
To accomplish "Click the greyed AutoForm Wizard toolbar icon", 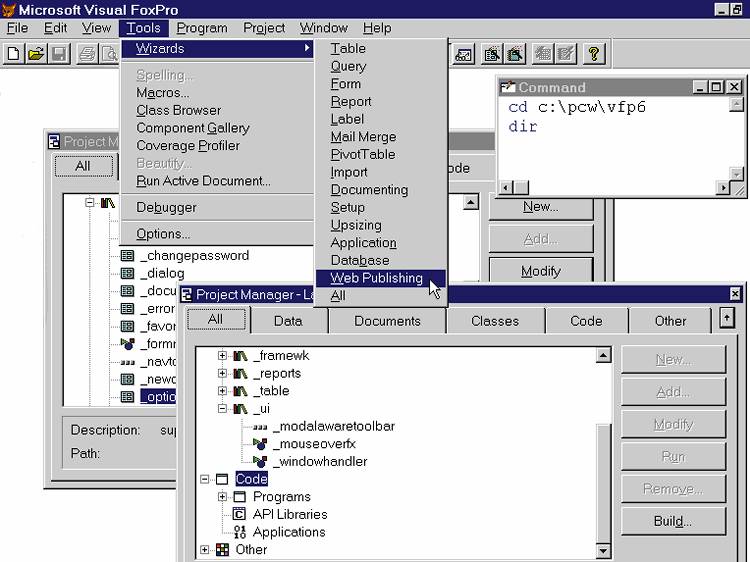I will [x=543, y=54].
